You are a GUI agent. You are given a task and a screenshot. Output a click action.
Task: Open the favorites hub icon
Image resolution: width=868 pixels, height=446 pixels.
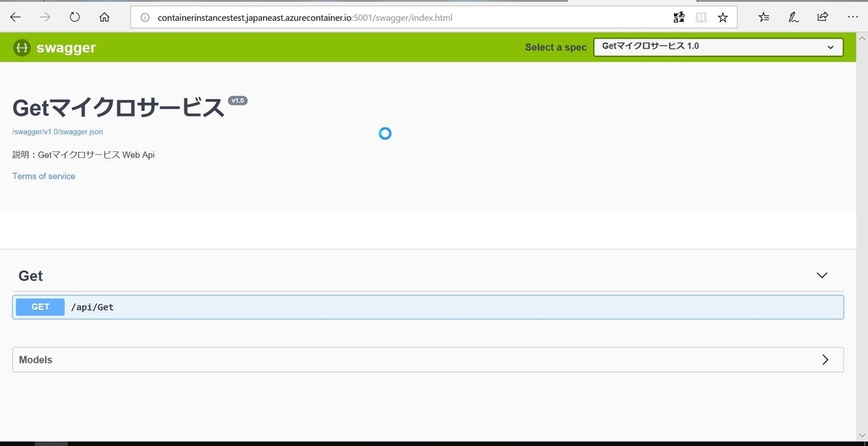[764, 17]
